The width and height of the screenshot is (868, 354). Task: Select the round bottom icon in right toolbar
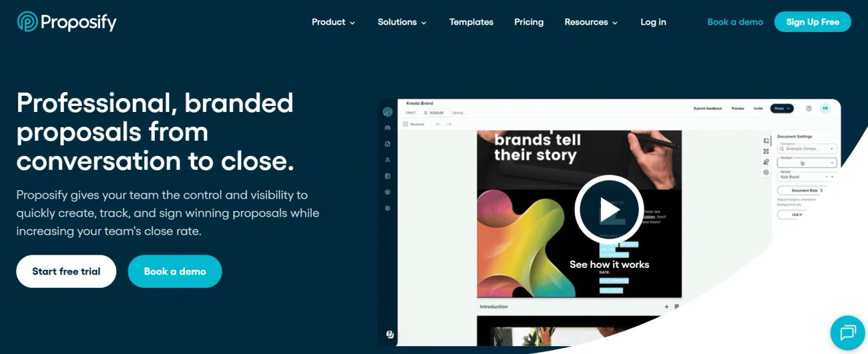pos(766,172)
